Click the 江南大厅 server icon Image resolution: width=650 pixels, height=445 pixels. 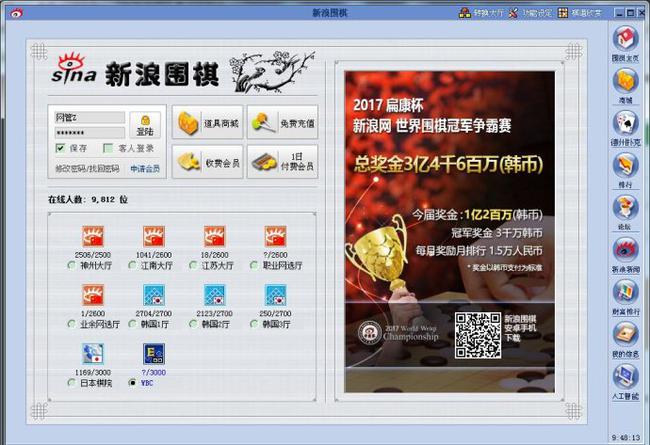(154, 237)
